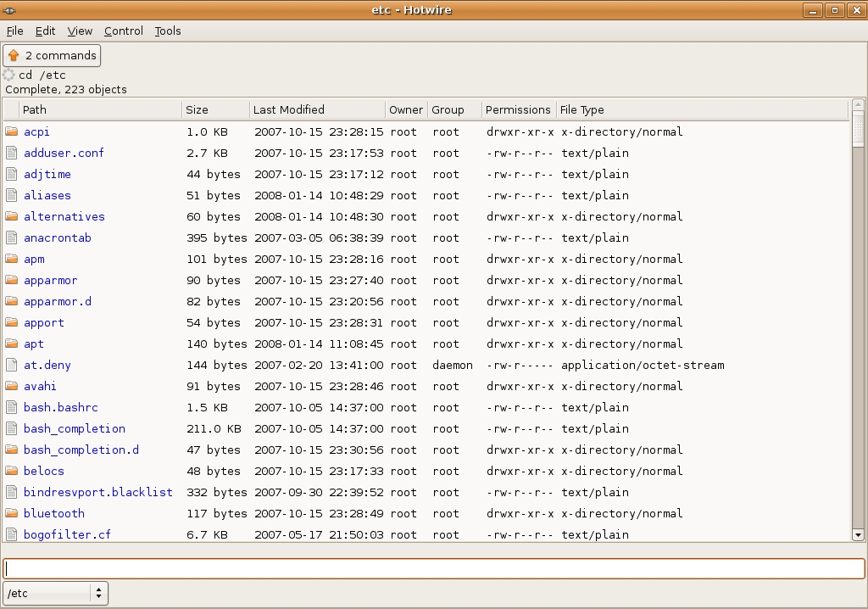Click the 6.7 KB size cell
The width and height of the screenshot is (868, 609).
tap(207, 534)
